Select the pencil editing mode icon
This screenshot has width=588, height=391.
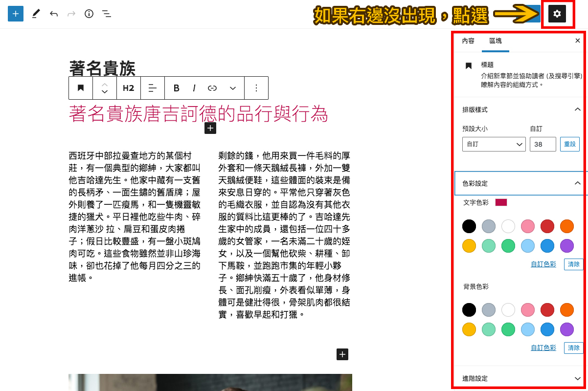point(35,13)
